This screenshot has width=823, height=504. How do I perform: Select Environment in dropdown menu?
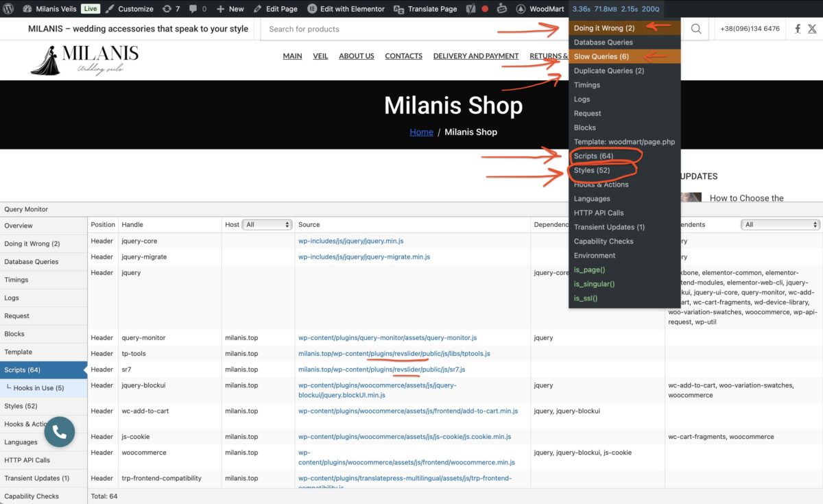tap(625, 256)
